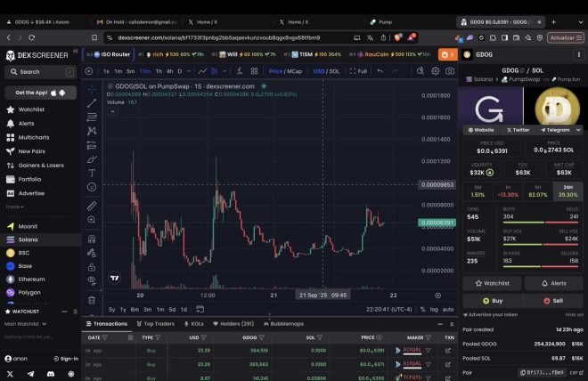Viewport: 588px width, 381px height.
Task: Open the Holders (291) tab
Action: pyautogui.click(x=233, y=324)
